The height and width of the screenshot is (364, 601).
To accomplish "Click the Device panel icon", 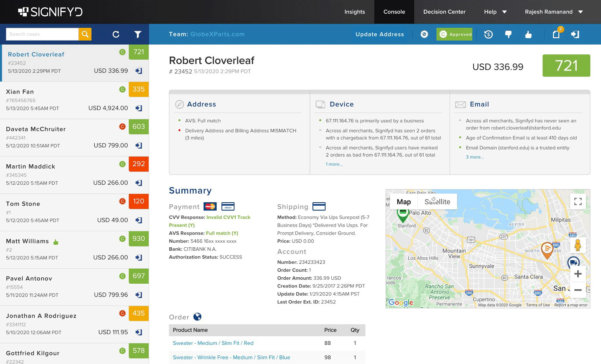I will [320, 104].
